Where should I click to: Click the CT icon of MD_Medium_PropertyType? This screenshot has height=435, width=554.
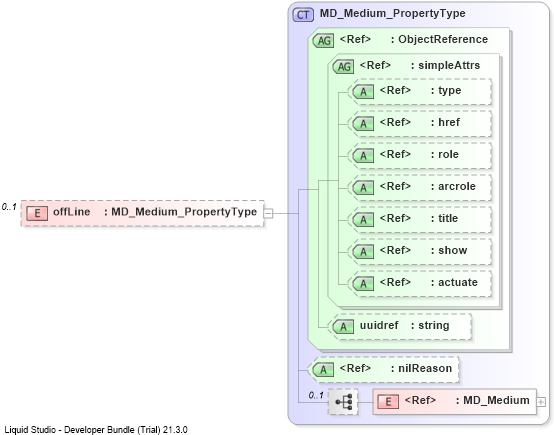(x=303, y=15)
